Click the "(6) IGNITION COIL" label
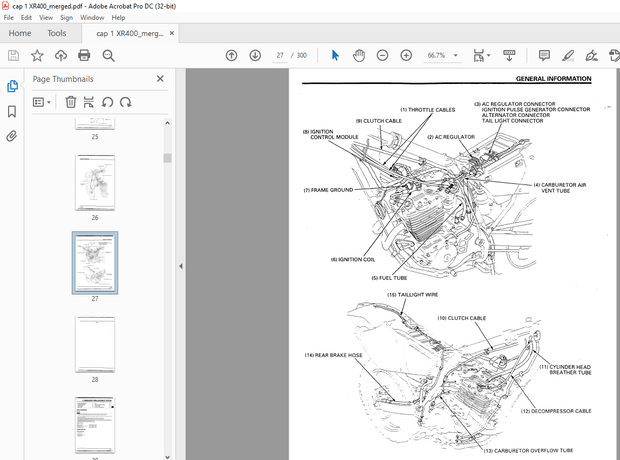 (x=353, y=259)
